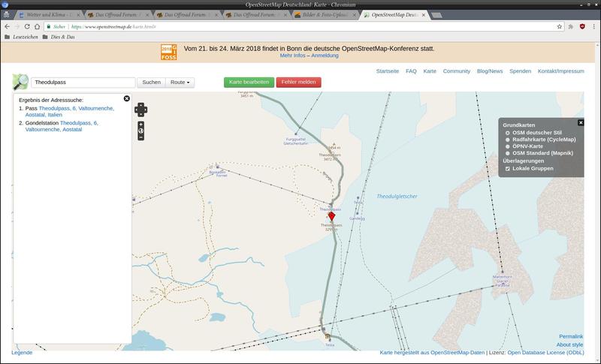Image resolution: width=601 pixels, height=364 pixels.
Task: Open Pass Theodulpass, 6, Valtournenche result
Action: (x=69, y=111)
